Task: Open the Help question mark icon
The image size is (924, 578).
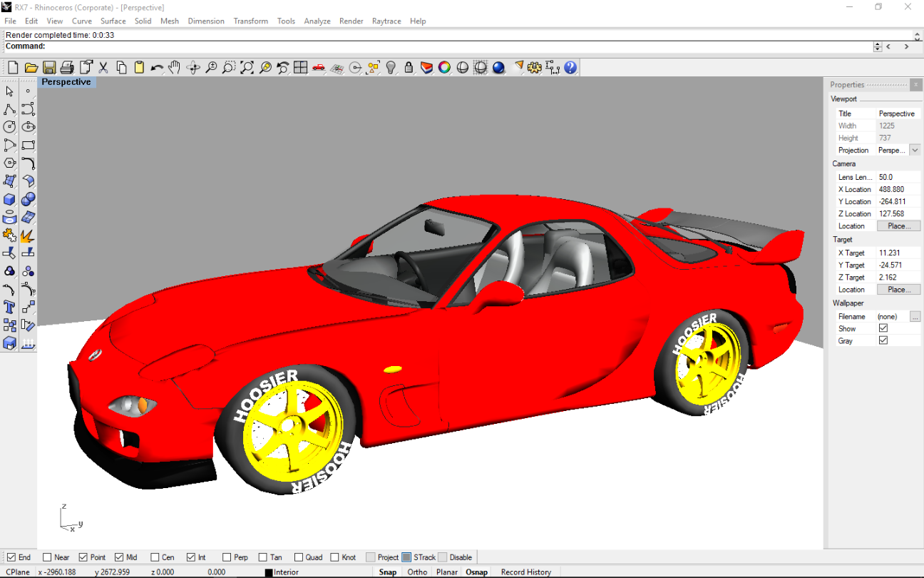Action: click(x=570, y=68)
